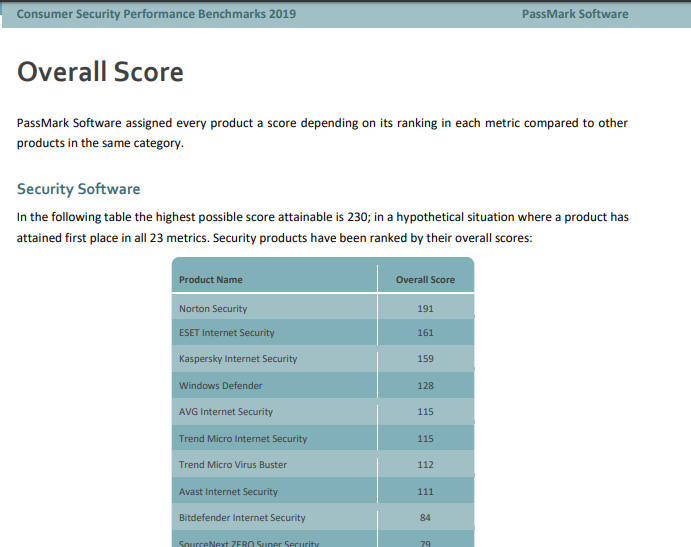Click the line 'products in the same category.'
This screenshot has height=547, width=691.
pyautogui.click(x=100, y=143)
